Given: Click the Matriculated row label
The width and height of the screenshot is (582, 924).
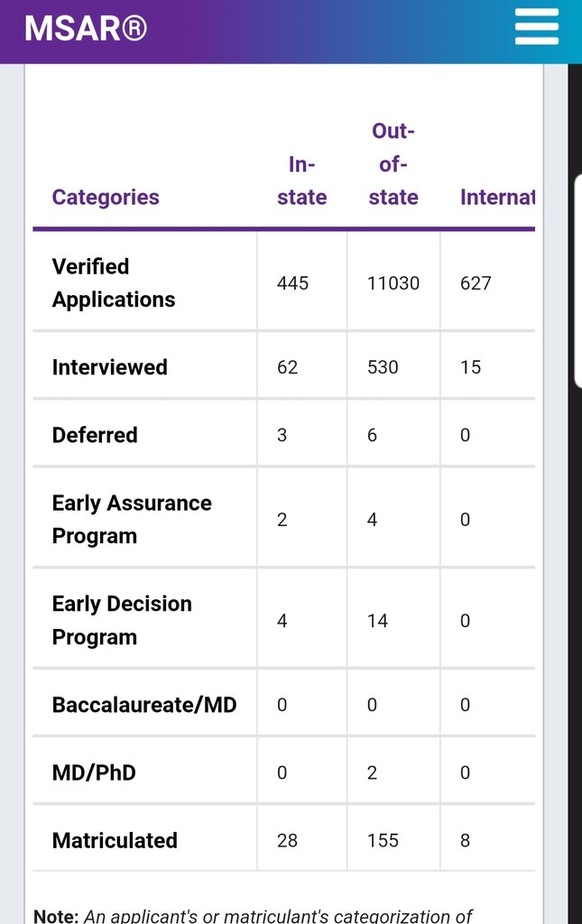Looking at the screenshot, I should point(115,840).
